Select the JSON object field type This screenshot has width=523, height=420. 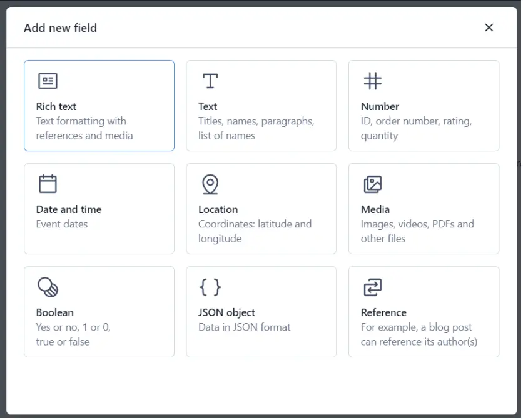click(x=261, y=311)
